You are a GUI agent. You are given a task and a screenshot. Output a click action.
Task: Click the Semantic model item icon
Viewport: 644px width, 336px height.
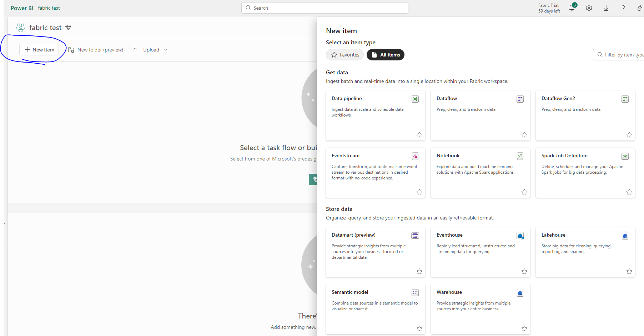415,293
